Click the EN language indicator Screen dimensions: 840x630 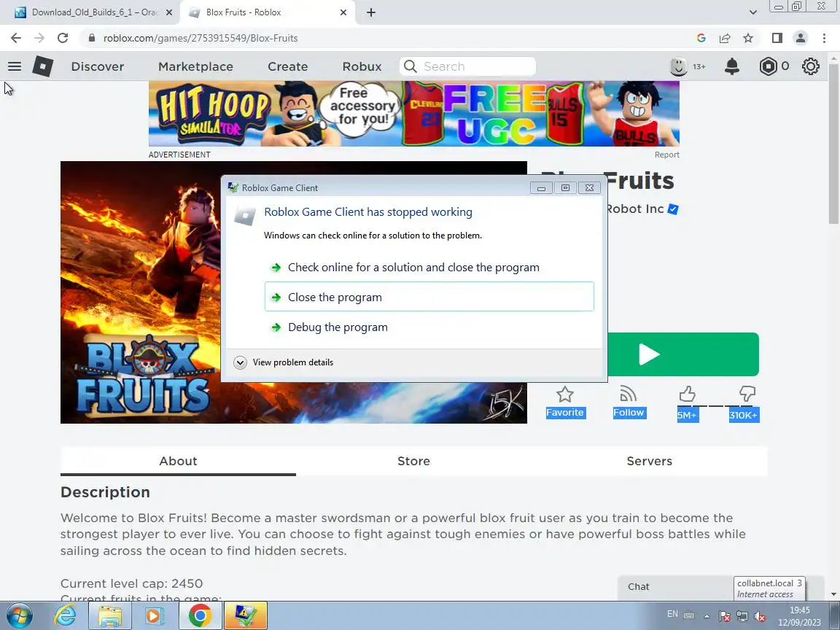672,614
